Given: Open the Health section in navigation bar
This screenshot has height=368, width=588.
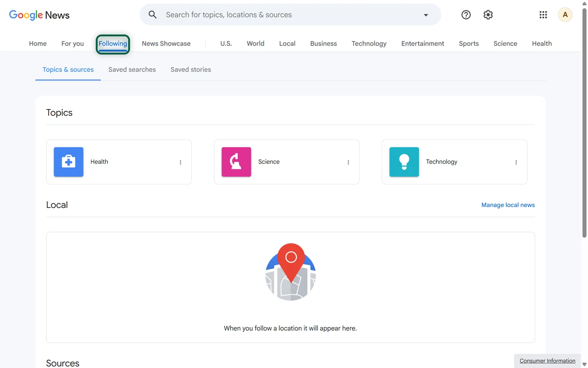Looking at the screenshot, I should click(x=542, y=44).
